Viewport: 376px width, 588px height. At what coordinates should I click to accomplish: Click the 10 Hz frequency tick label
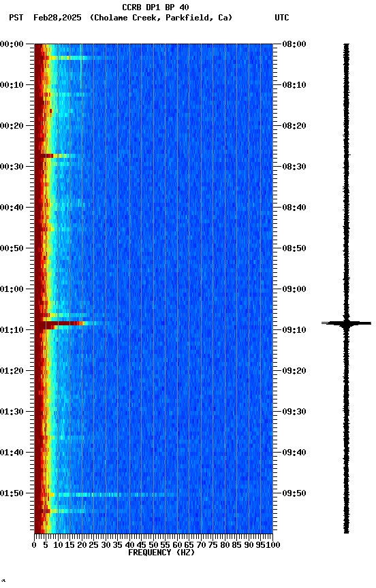(58, 545)
